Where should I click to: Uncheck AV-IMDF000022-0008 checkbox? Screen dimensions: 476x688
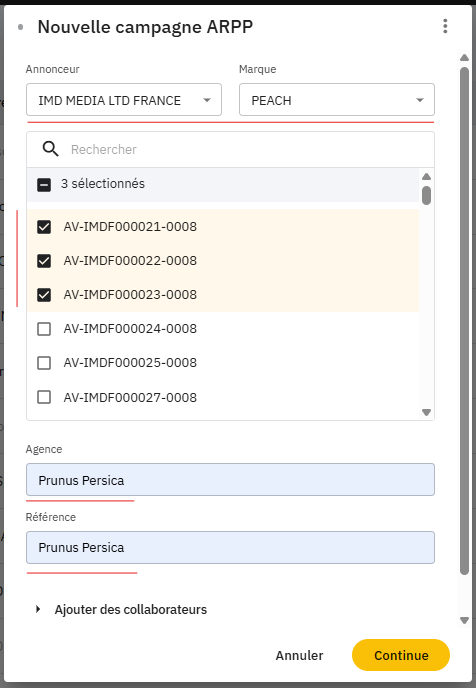tap(44, 261)
